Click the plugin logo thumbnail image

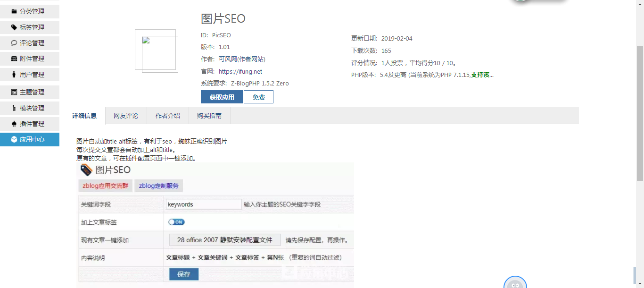click(157, 51)
